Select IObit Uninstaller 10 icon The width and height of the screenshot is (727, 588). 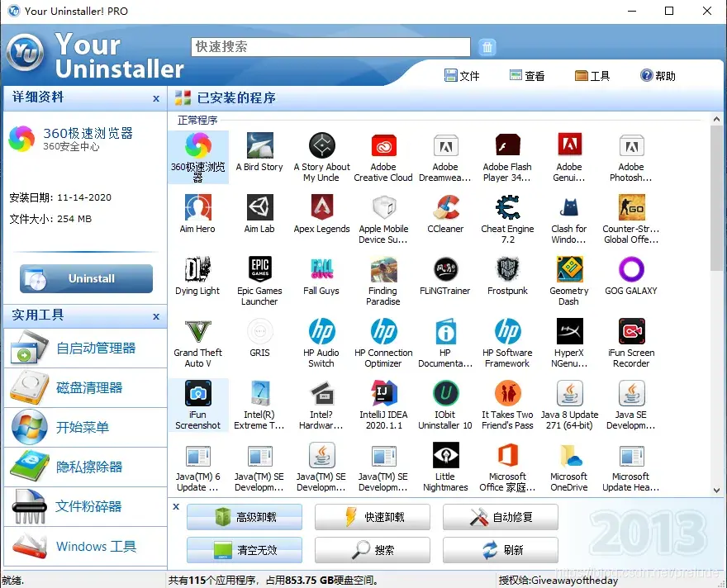445,393
